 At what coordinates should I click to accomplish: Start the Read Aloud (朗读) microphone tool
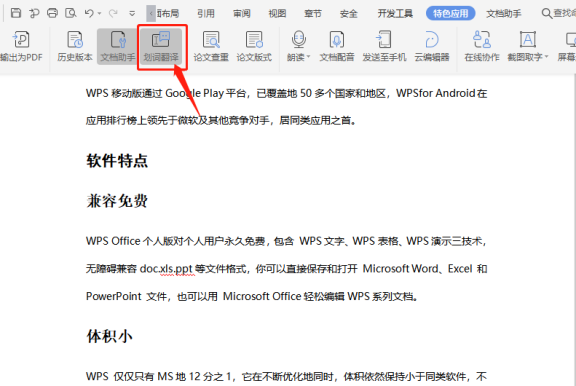click(x=299, y=40)
